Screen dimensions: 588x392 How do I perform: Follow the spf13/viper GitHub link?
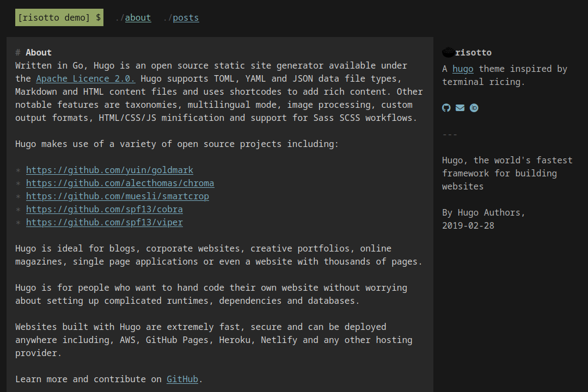tap(104, 222)
